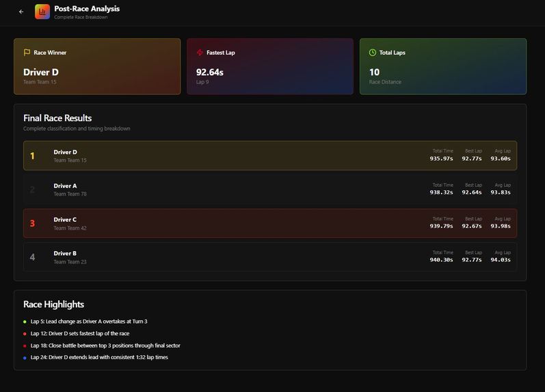Click the Post-Race Analysis title
Screen dimensions: 545x392
(x=87, y=9)
